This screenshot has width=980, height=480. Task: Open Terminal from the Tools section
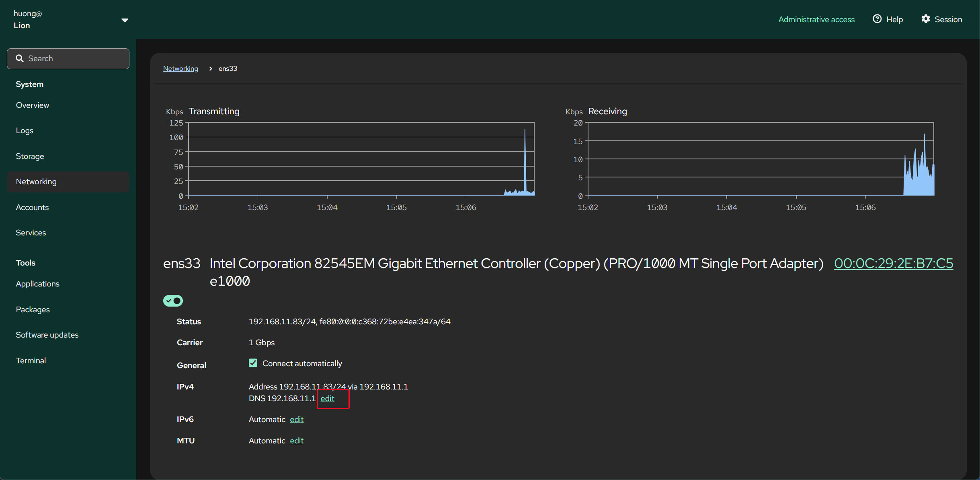31,361
